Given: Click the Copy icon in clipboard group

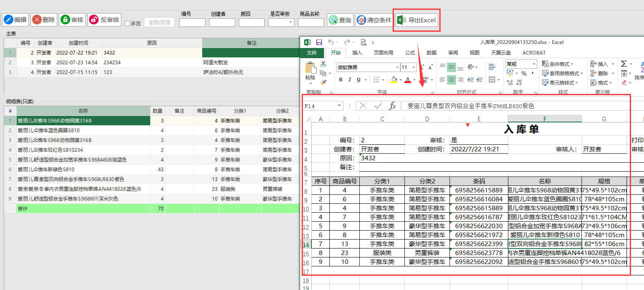Looking at the screenshot, I should click(323, 73).
